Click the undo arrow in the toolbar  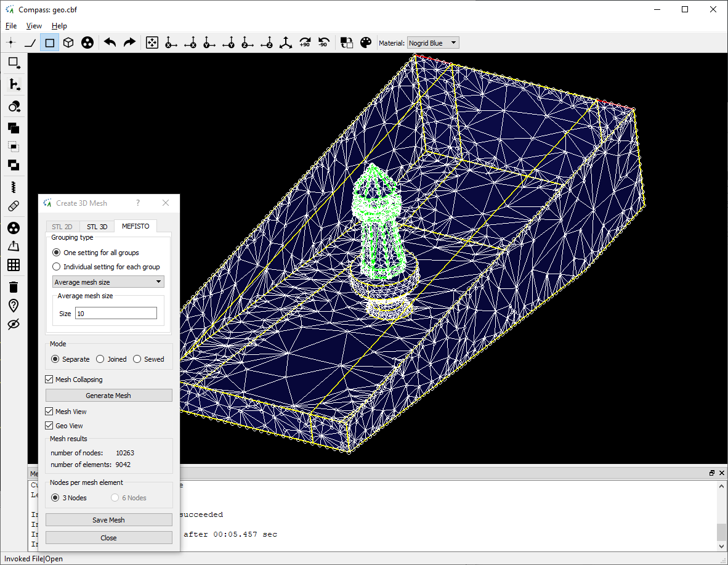[x=110, y=43]
